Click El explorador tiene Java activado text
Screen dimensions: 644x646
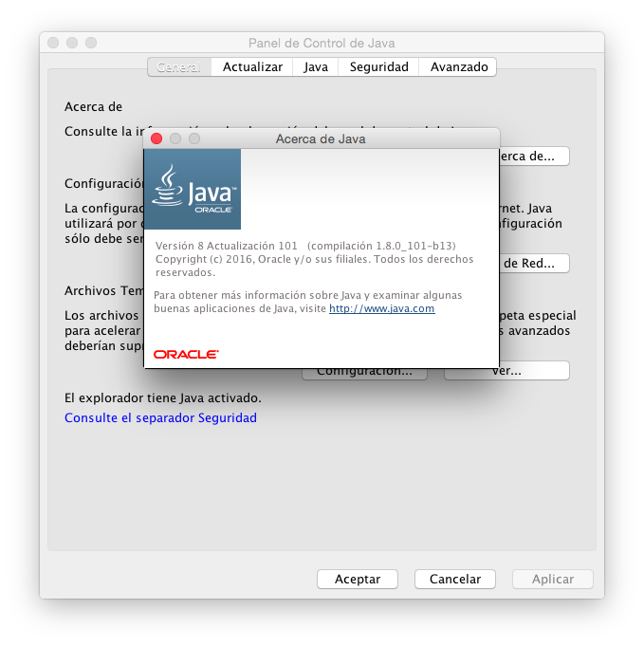tap(163, 398)
